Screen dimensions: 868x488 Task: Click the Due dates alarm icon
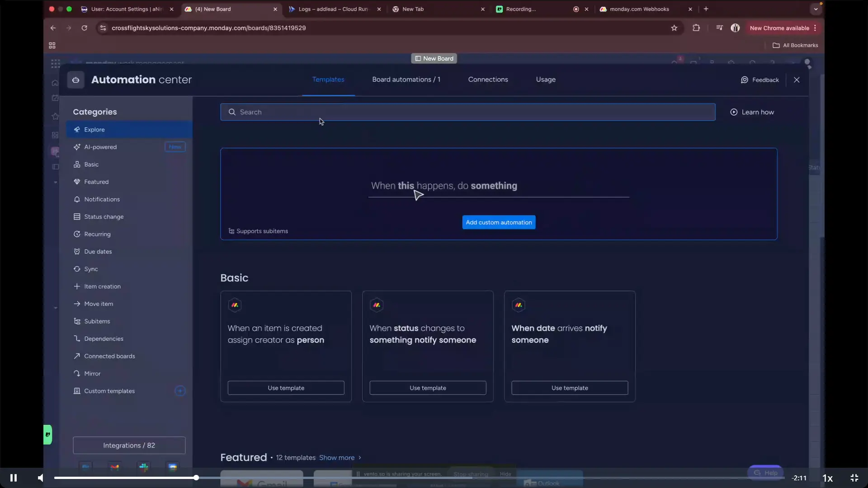(77, 252)
